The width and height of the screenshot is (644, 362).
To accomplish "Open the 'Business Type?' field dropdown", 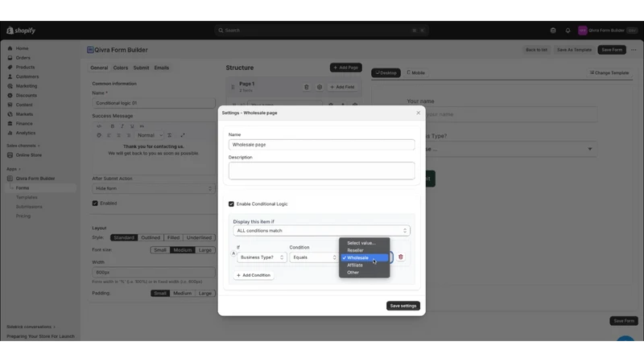I will pyautogui.click(x=262, y=257).
